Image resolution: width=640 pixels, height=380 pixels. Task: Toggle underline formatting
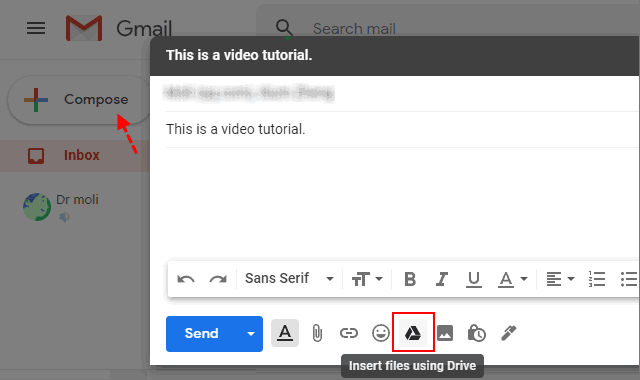tap(473, 280)
